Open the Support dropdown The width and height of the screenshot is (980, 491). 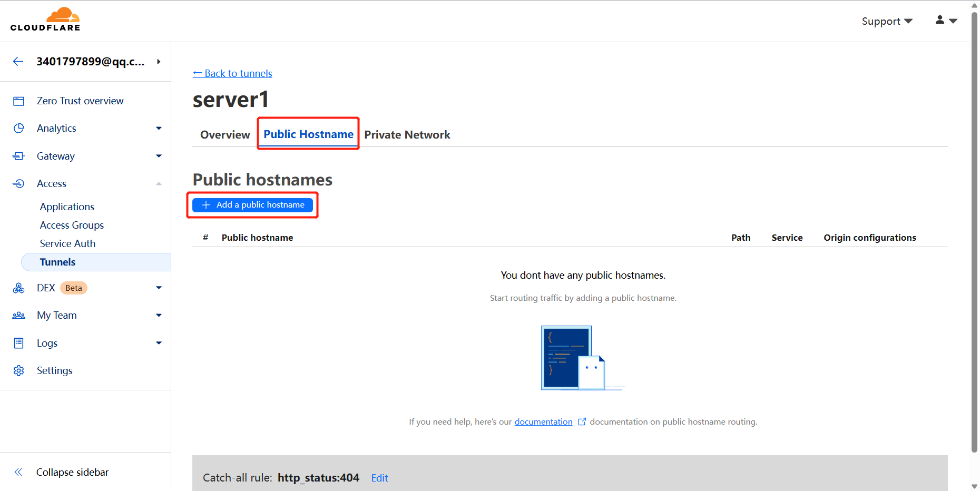point(887,21)
